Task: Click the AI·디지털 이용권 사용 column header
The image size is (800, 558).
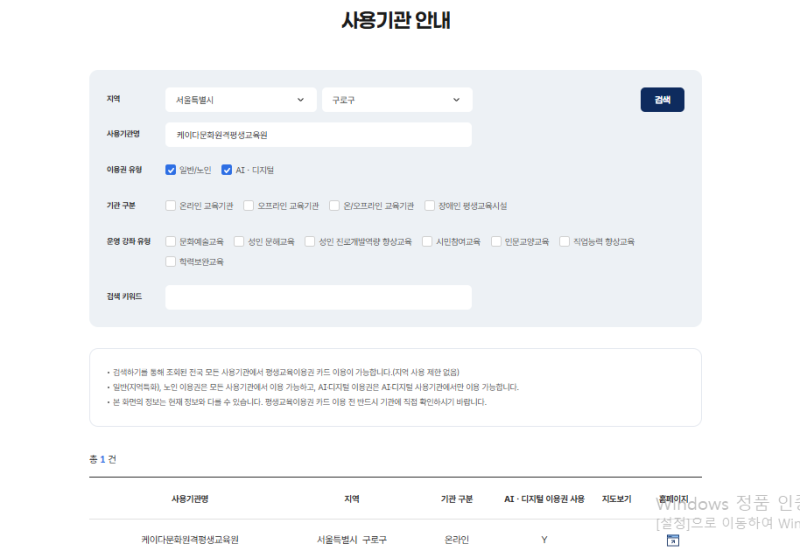Action: click(x=544, y=499)
